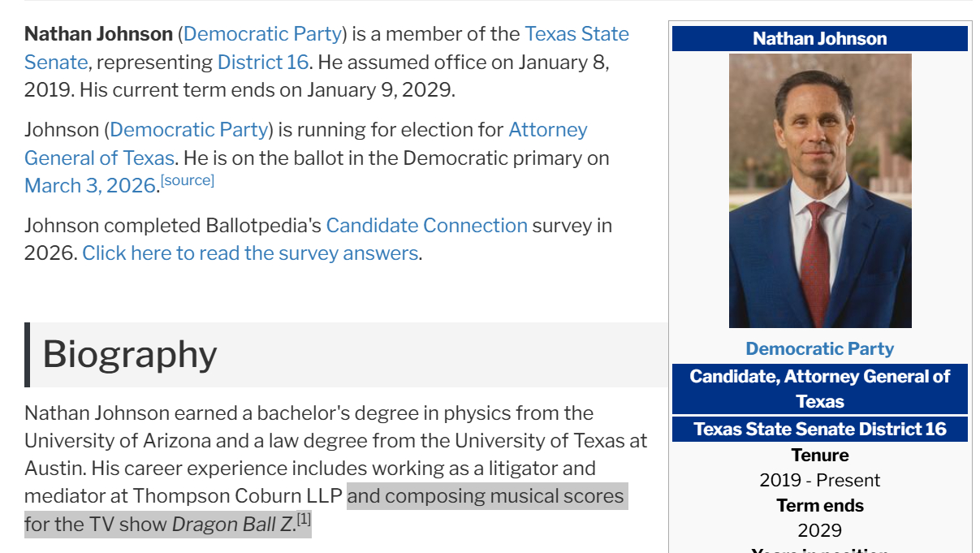Screen dimensions: 980x553
Task: Click the highlighted 'composing musical scores' text
Action: click(x=487, y=496)
